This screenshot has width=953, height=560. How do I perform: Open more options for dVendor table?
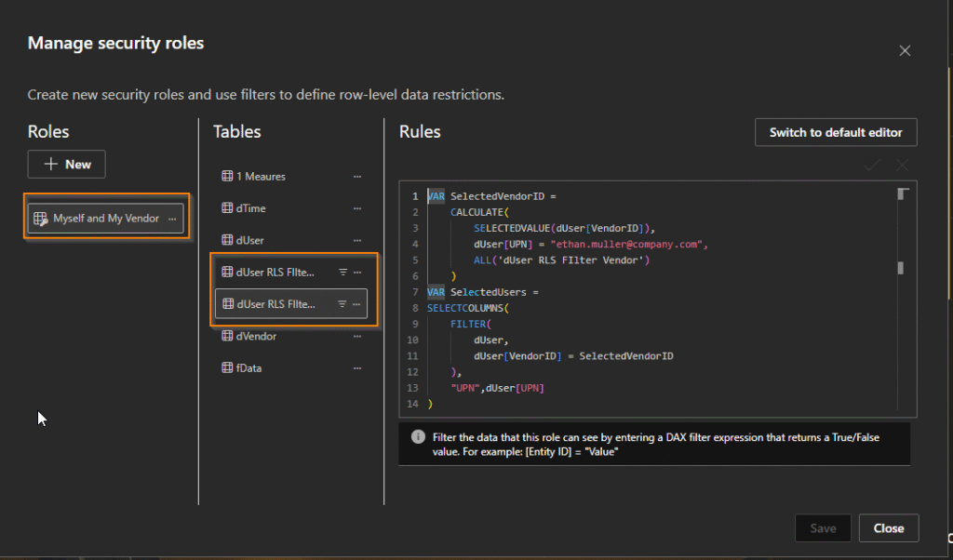pos(356,336)
